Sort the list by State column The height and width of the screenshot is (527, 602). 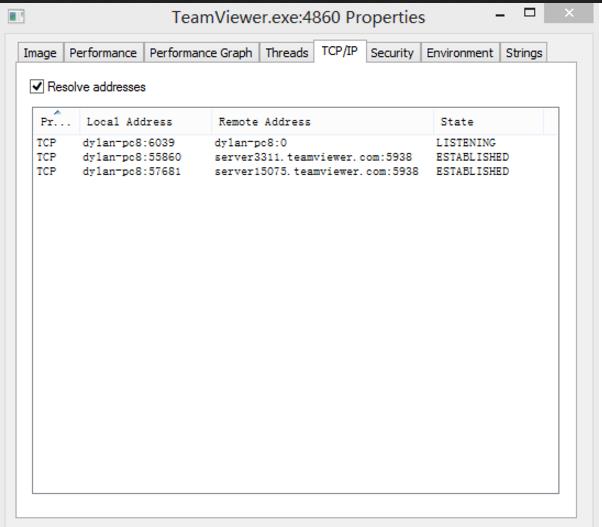click(x=487, y=122)
